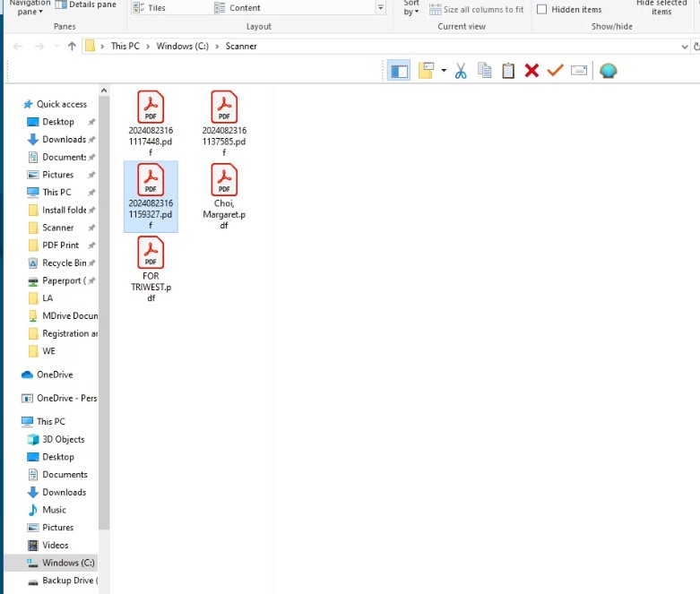Viewport: 700px width, 594px height.
Task: Open the address bar history dropdown
Action: pyautogui.click(x=685, y=47)
